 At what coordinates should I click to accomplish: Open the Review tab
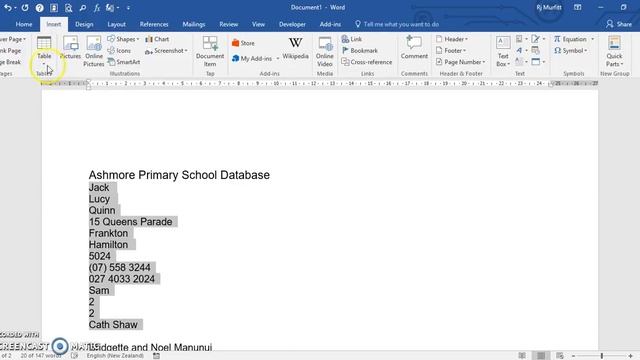click(x=229, y=24)
